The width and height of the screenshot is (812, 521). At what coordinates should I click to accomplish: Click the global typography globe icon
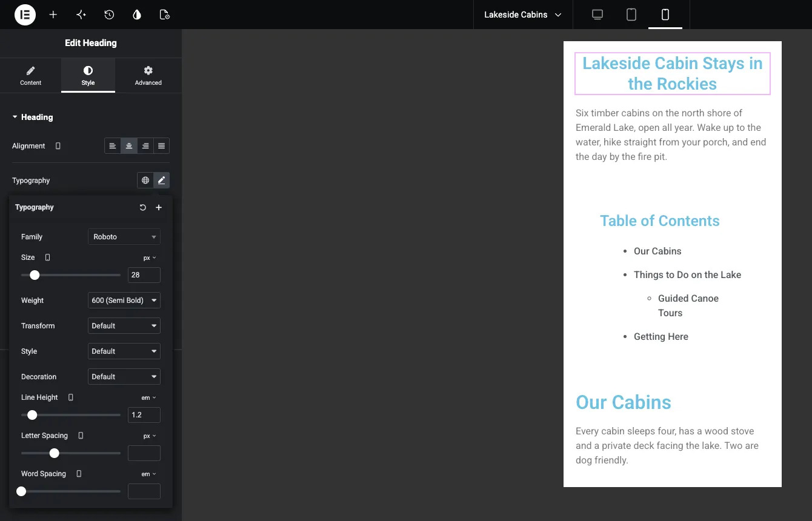pyautogui.click(x=145, y=181)
